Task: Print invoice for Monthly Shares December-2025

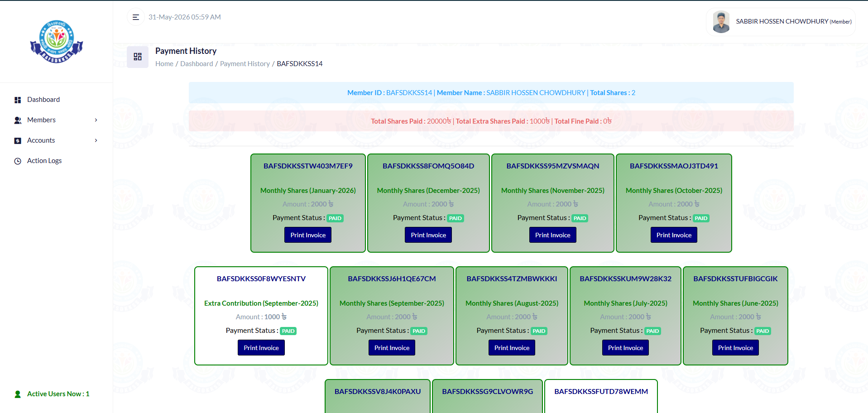Action: (428, 235)
